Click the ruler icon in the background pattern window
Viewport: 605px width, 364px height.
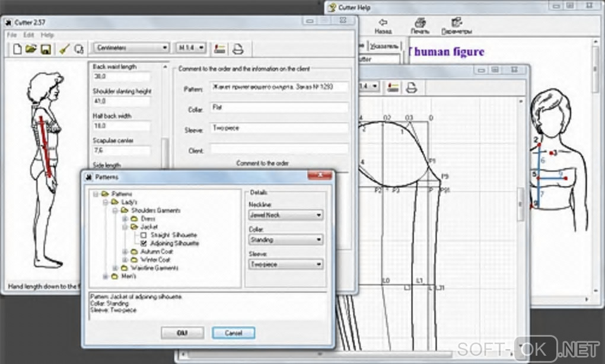point(393,88)
